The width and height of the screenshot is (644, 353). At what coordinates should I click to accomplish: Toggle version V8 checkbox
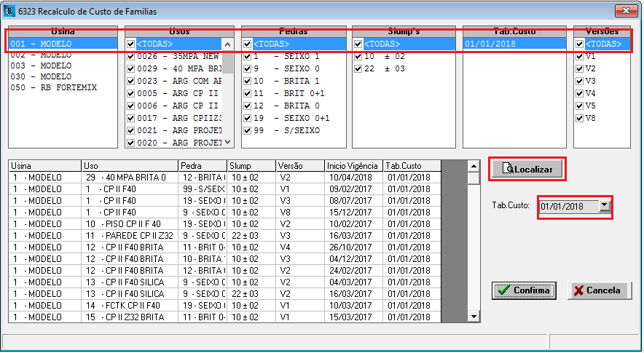click(579, 118)
